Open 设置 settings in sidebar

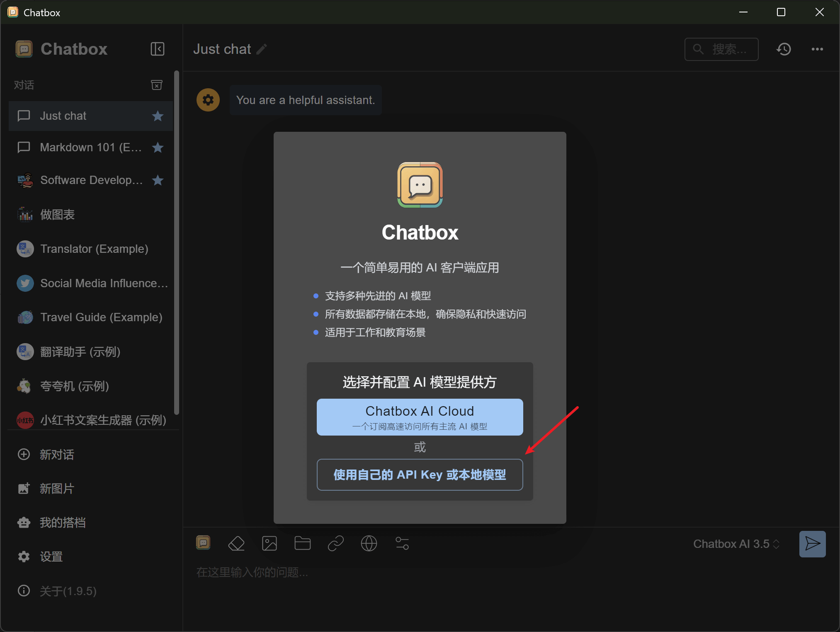pos(51,557)
